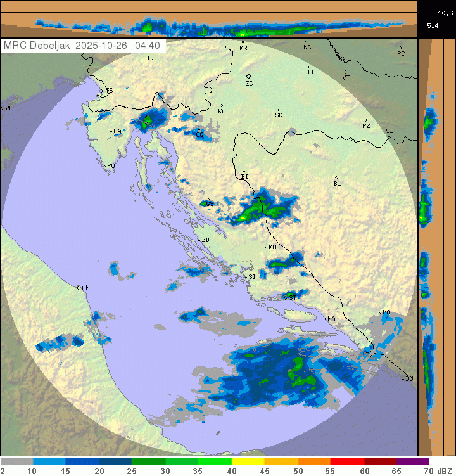Image resolution: width=456 pixels, height=476 pixels.
Task: Click the ZD coastal city marker
Action: (x=198, y=240)
